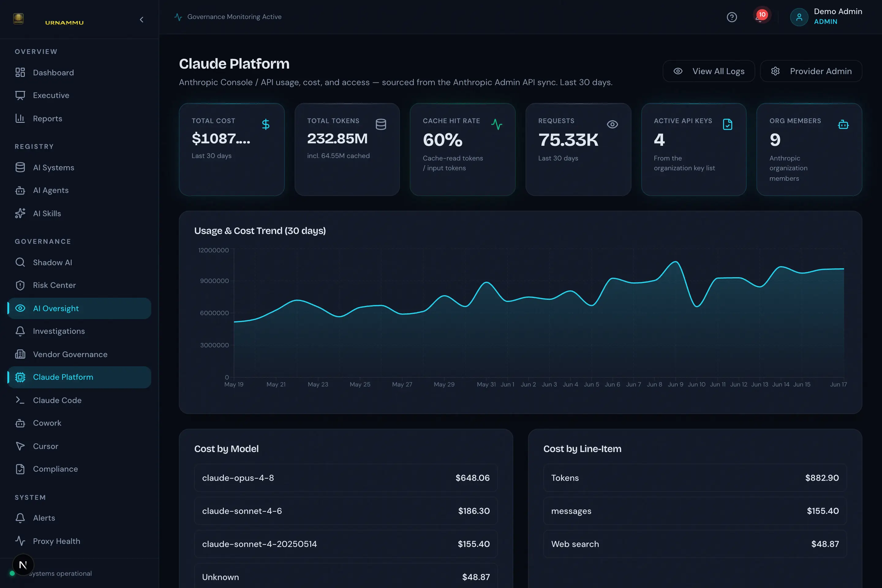Go to AI Oversight menu item
This screenshot has width=882, height=588.
click(x=79, y=308)
